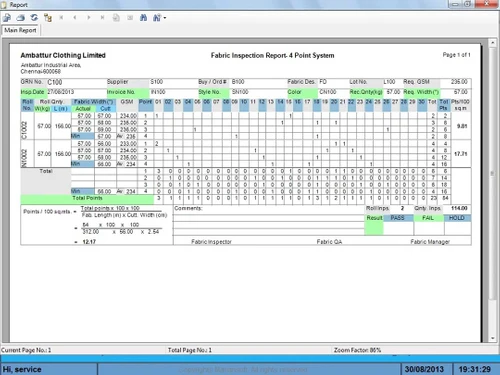Click the green Total Points row label
Screen dimensions: 500x375
pos(87,198)
